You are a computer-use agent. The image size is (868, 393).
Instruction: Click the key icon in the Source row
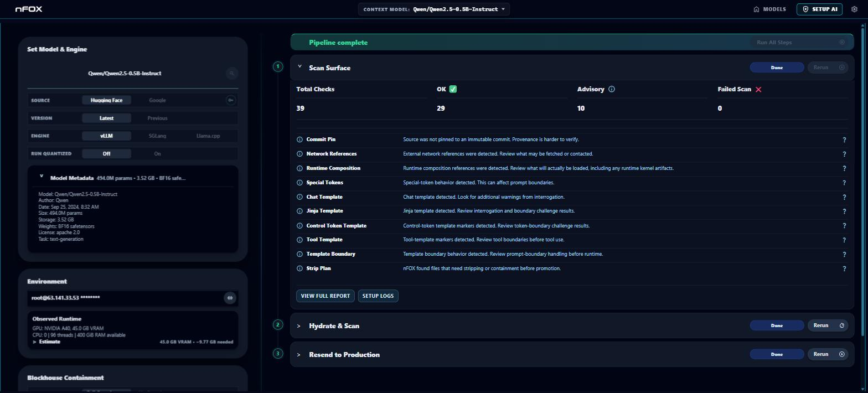pyautogui.click(x=231, y=100)
